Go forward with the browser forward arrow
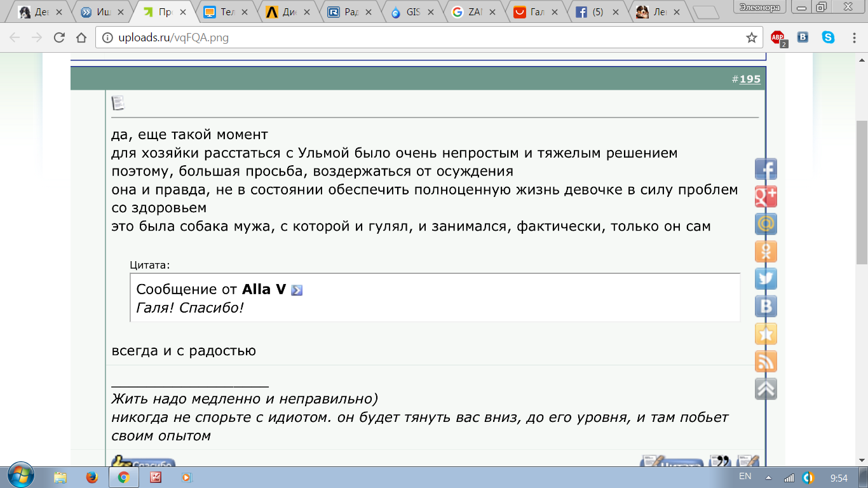This screenshot has width=868, height=488. pos(37,37)
